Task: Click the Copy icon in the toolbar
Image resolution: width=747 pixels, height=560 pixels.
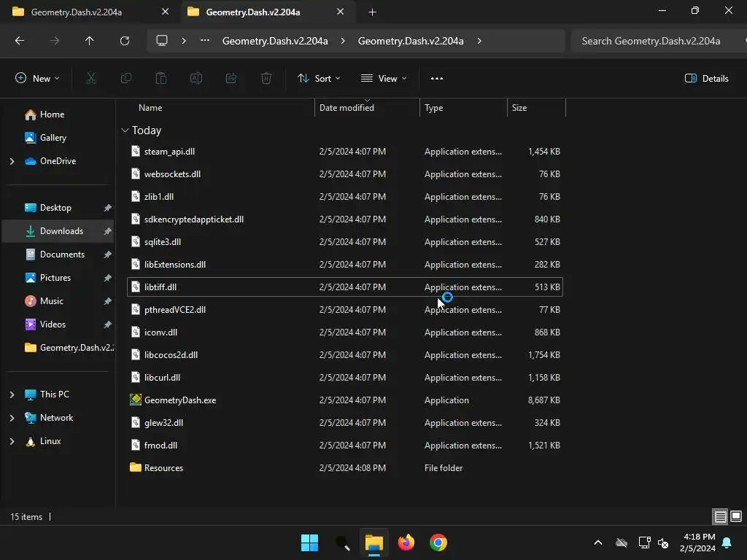Action: pyautogui.click(x=125, y=79)
